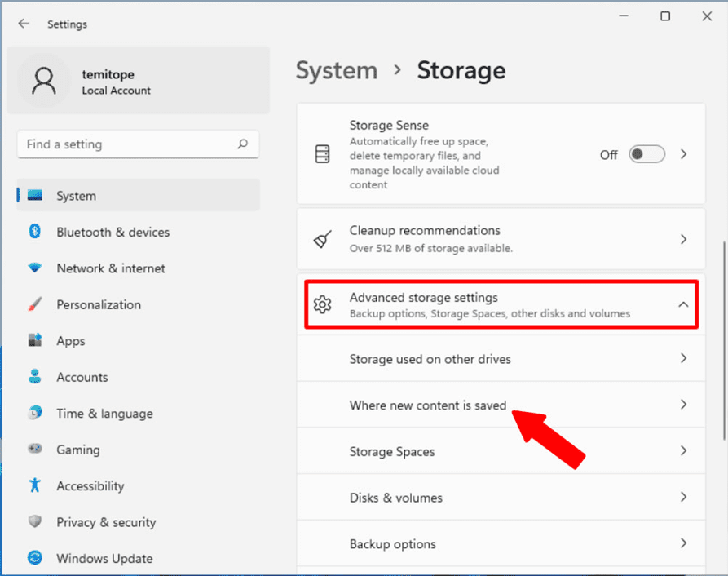Open Where new content is saved
728x576 pixels.
click(428, 405)
